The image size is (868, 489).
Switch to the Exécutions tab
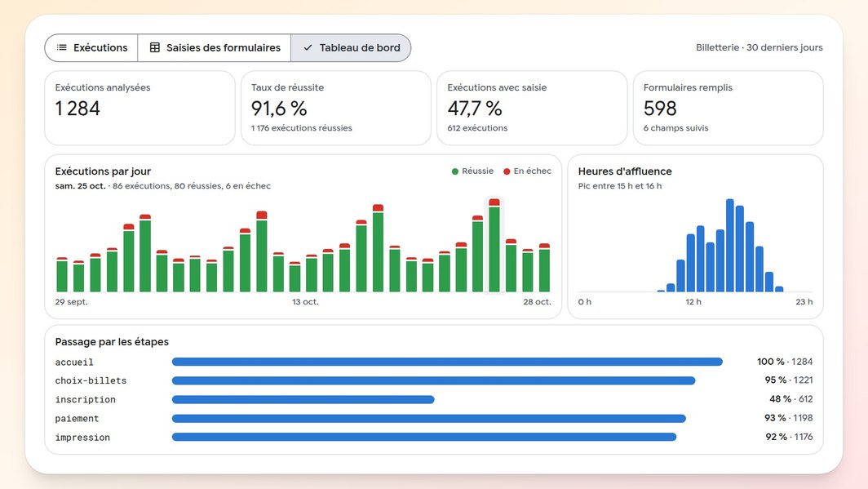(91, 47)
